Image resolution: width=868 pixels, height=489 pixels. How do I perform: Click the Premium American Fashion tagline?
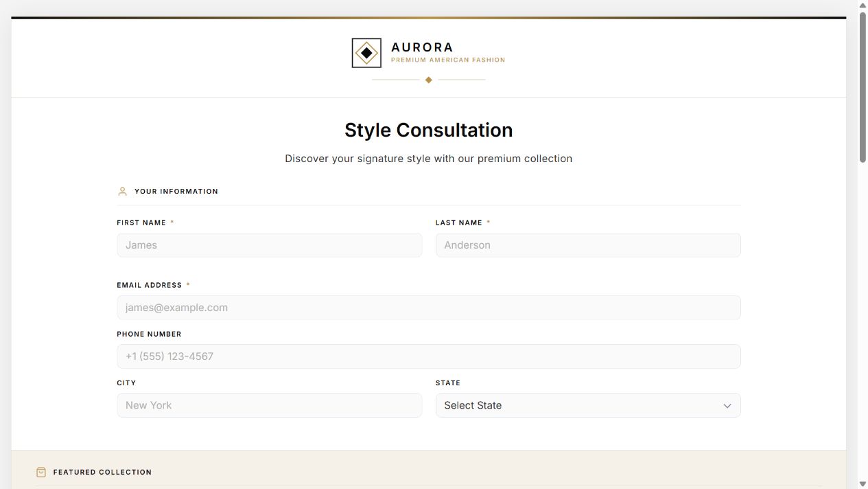(x=448, y=60)
